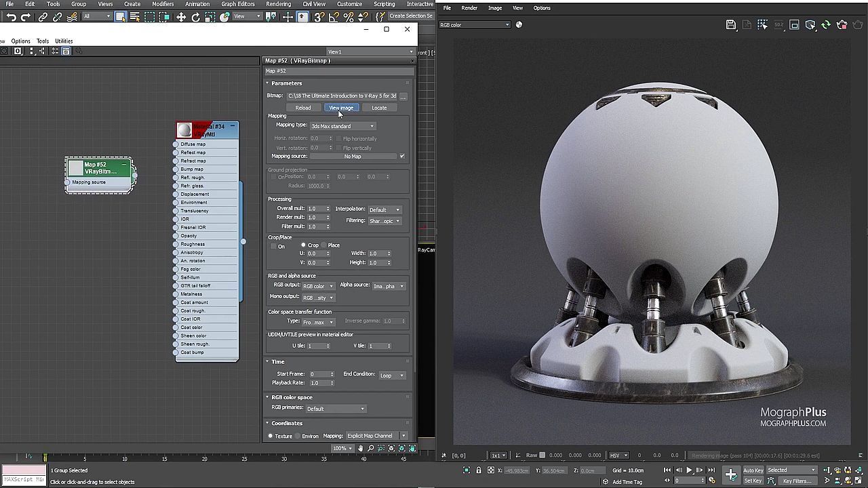Viewport: 868px width, 488px height.
Task: Click the color channel circle icon
Action: [x=519, y=25]
